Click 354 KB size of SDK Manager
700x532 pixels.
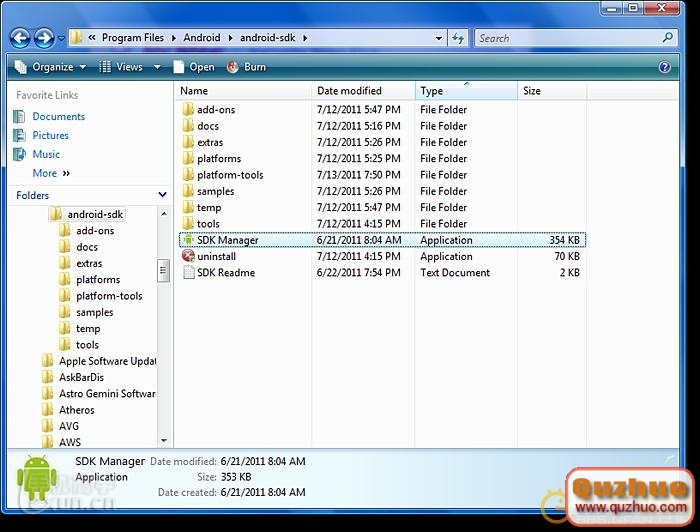[564, 240]
